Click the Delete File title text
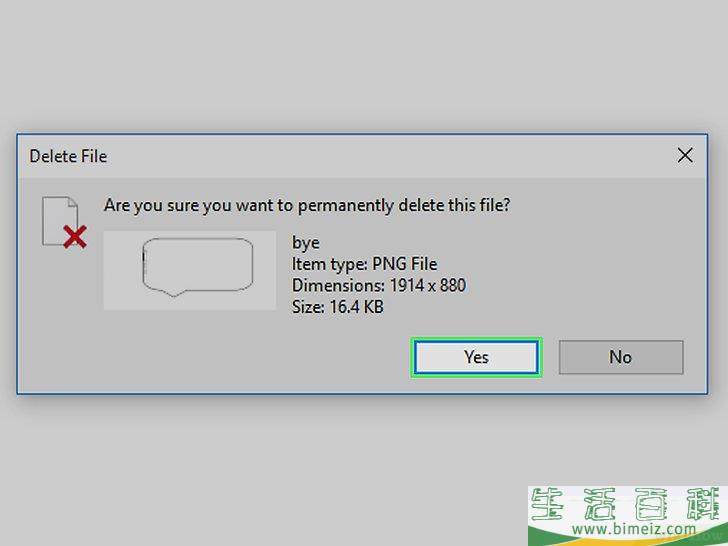Screen dimensions: 728x546 click(68, 156)
